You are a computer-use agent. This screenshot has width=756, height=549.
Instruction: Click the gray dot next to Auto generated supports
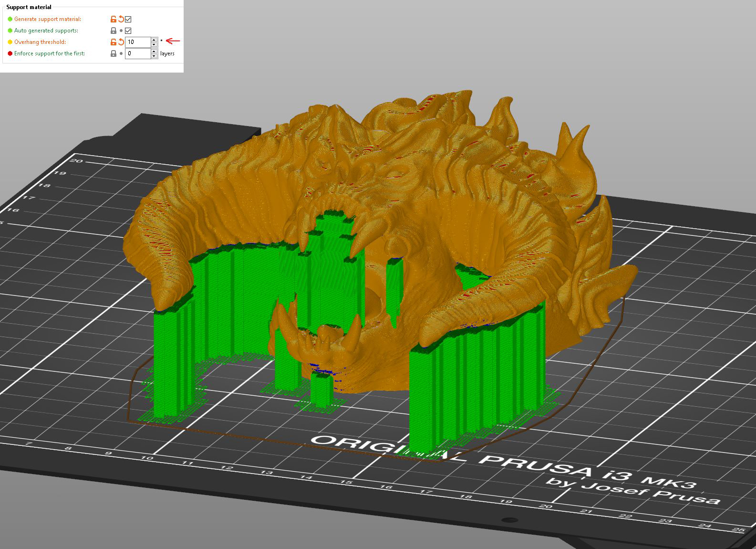click(121, 31)
